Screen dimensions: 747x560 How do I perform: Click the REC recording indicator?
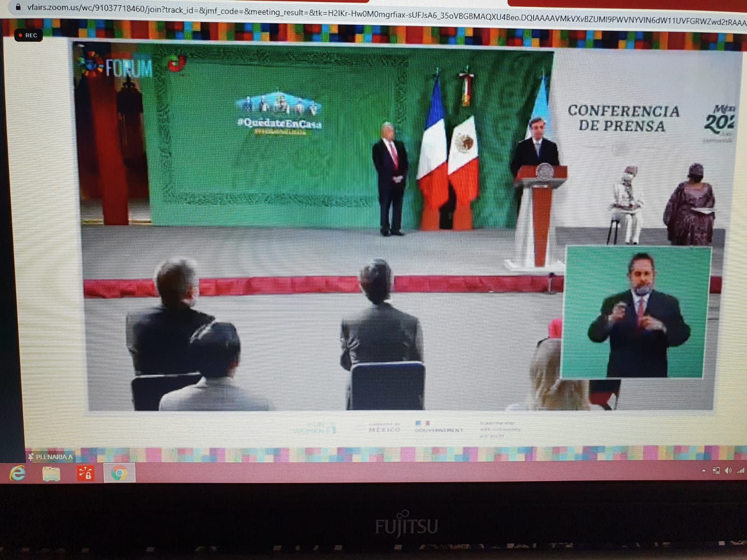28,35
